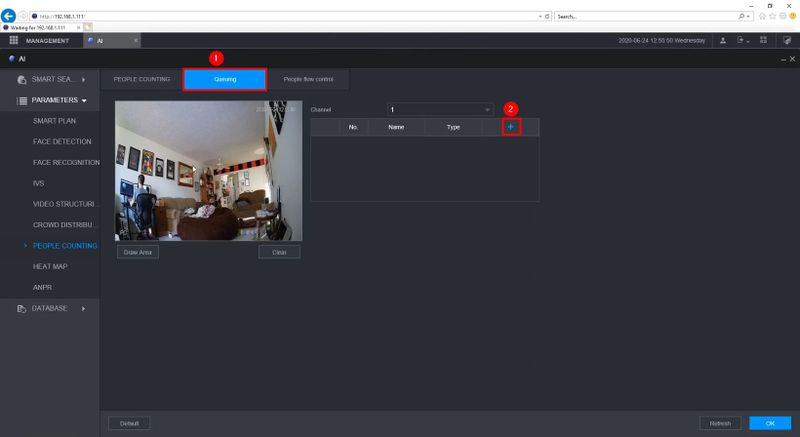
Task: Click the Default button
Action: click(129, 423)
